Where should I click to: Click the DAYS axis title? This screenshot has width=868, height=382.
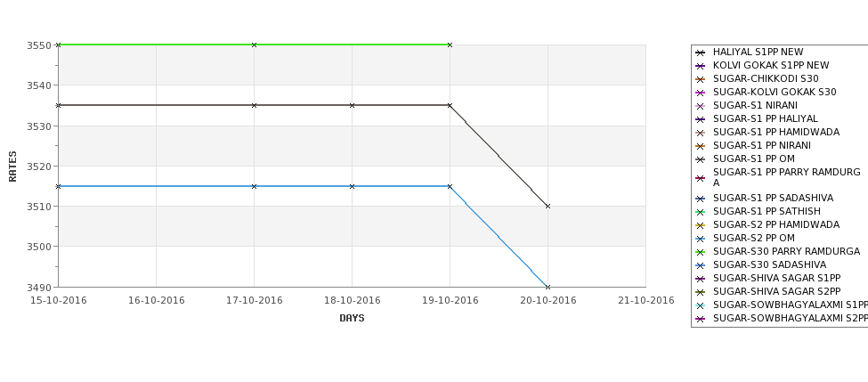tap(352, 318)
